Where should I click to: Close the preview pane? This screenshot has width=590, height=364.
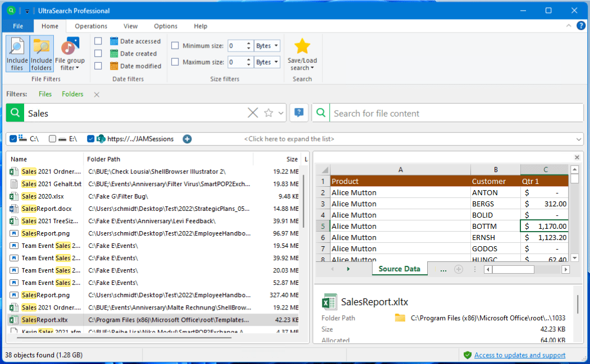click(x=577, y=158)
